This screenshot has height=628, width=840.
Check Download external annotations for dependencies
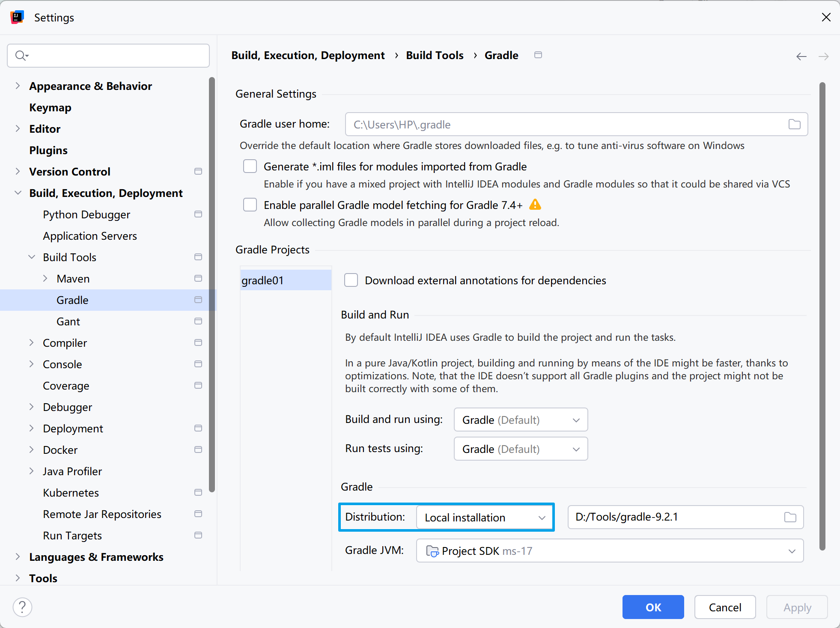click(x=351, y=280)
